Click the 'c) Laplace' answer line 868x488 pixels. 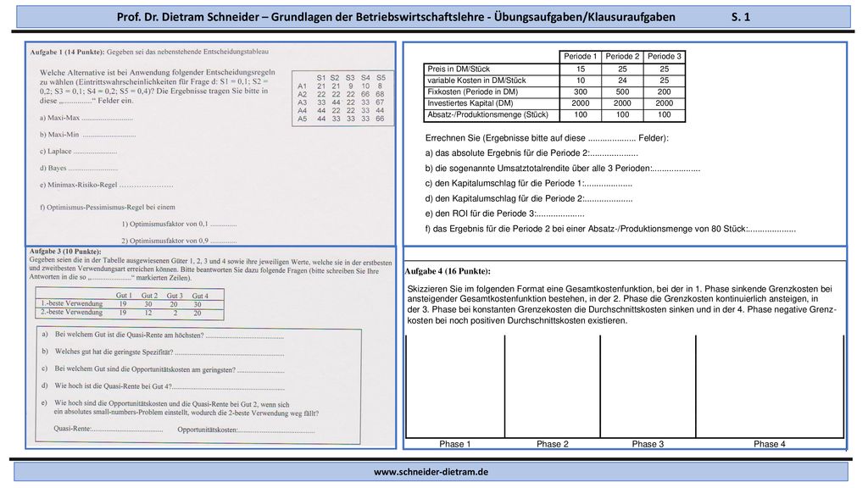click(78, 151)
